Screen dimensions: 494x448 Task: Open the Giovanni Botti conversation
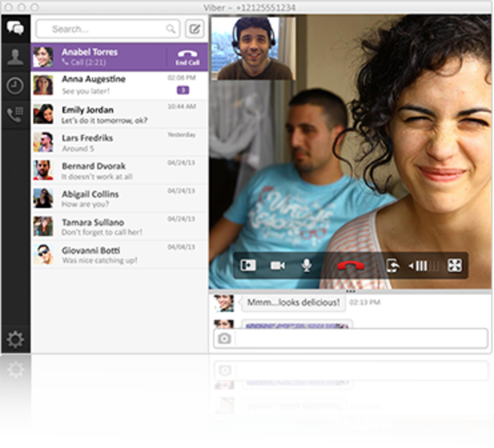click(120, 255)
